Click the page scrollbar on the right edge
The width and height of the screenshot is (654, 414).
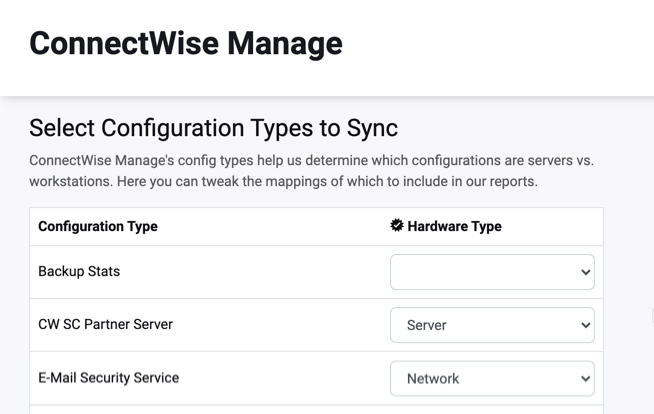tap(649, 315)
